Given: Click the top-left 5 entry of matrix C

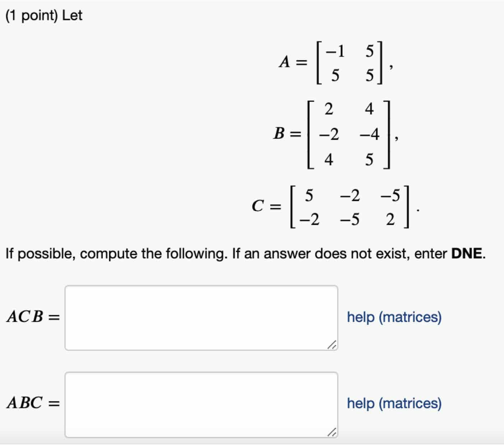Looking at the screenshot, I should 309,196.
